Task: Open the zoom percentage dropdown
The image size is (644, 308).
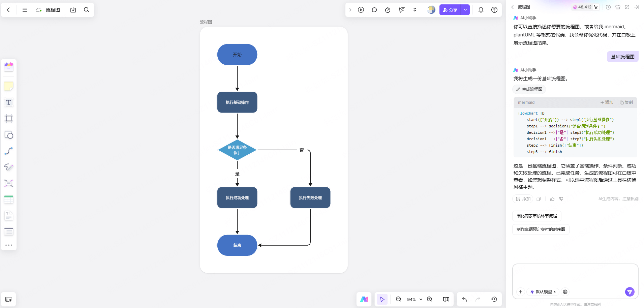Action: 421,299
